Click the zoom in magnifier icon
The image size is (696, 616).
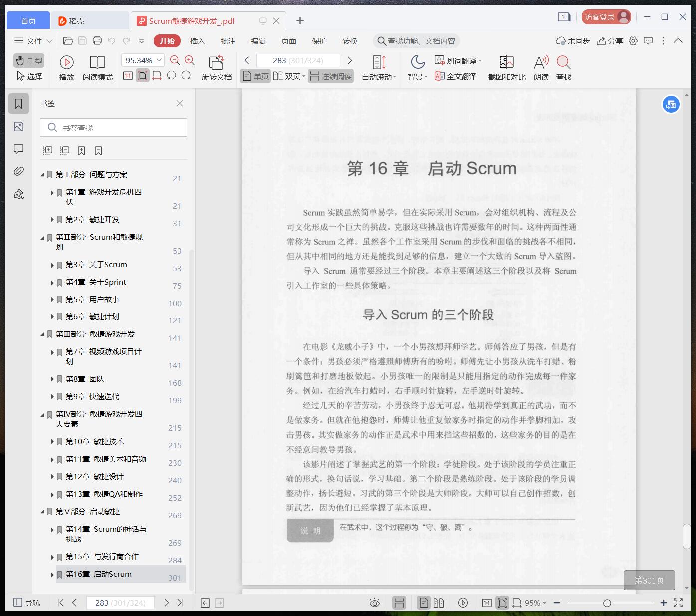[x=190, y=60]
